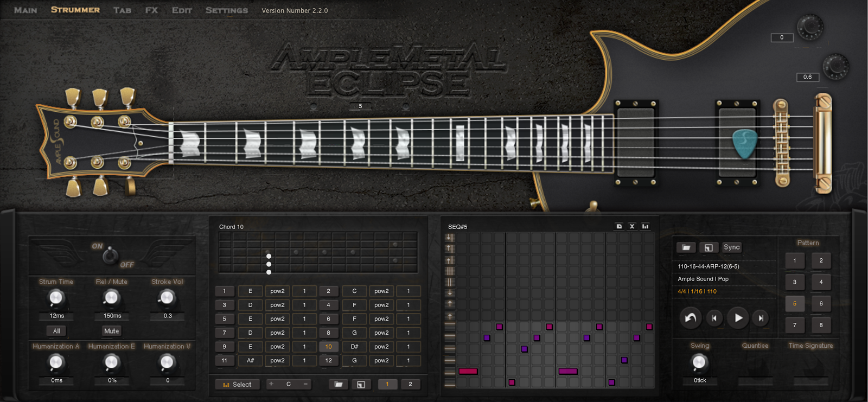Image resolution: width=868 pixels, height=402 pixels.
Task: Click the save chord preset icon
Action: click(x=361, y=385)
